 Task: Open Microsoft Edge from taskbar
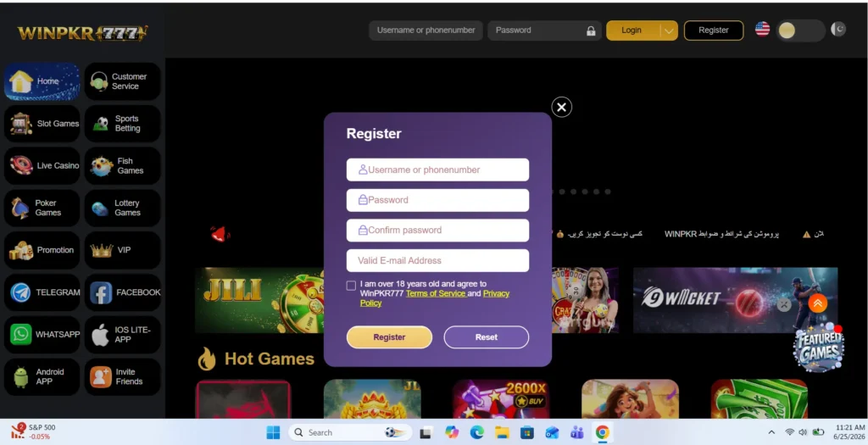tap(476, 432)
